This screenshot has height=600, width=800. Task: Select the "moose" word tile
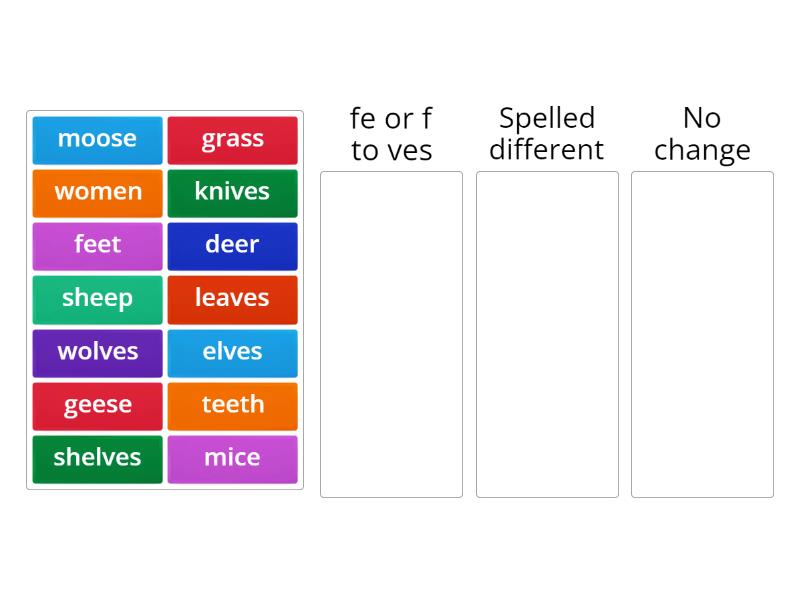[x=97, y=139]
